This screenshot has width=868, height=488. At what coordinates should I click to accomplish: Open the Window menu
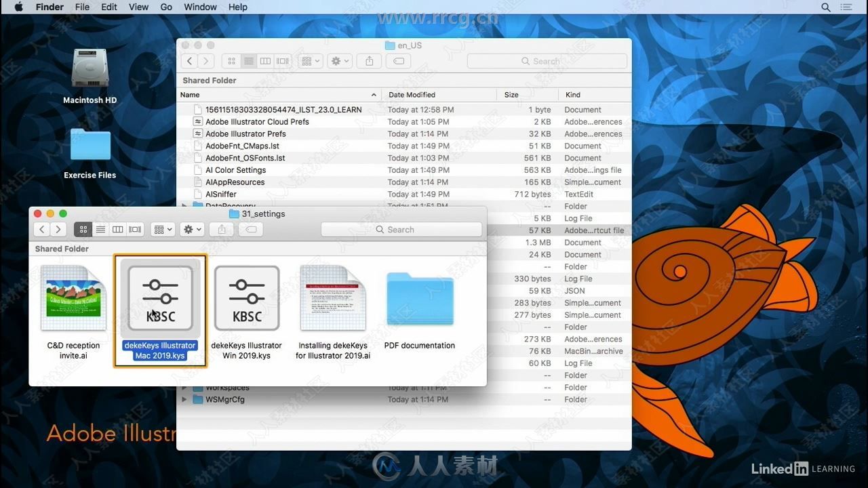point(200,7)
